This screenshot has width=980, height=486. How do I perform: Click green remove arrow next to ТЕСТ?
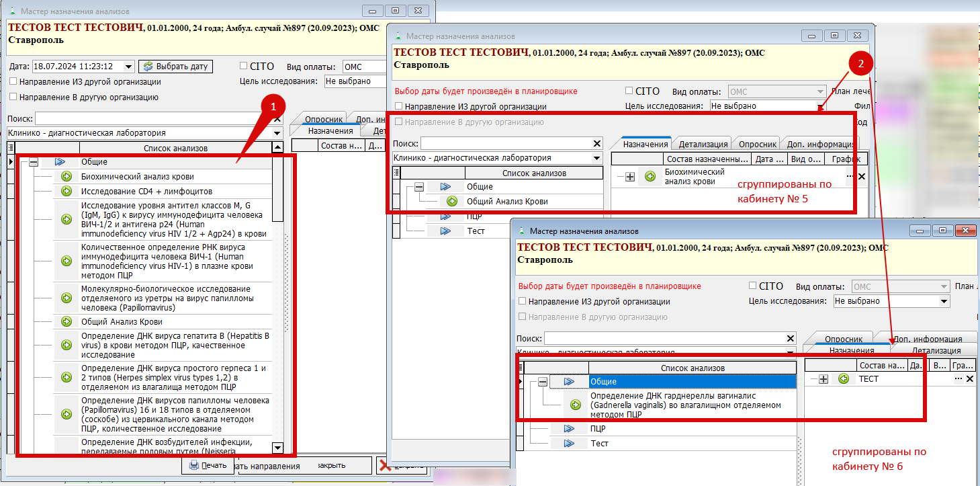pos(844,379)
